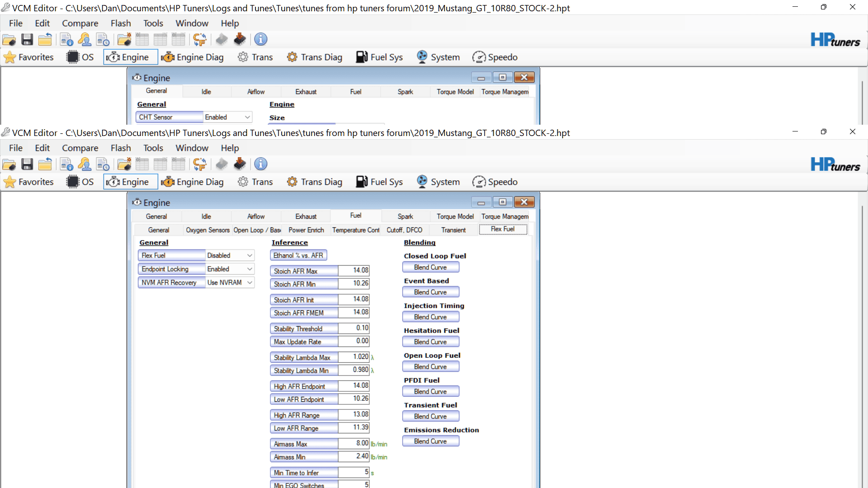
Task: Select the Power Enrich sub-tab
Action: pyautogui.click(x=306, y=230)
